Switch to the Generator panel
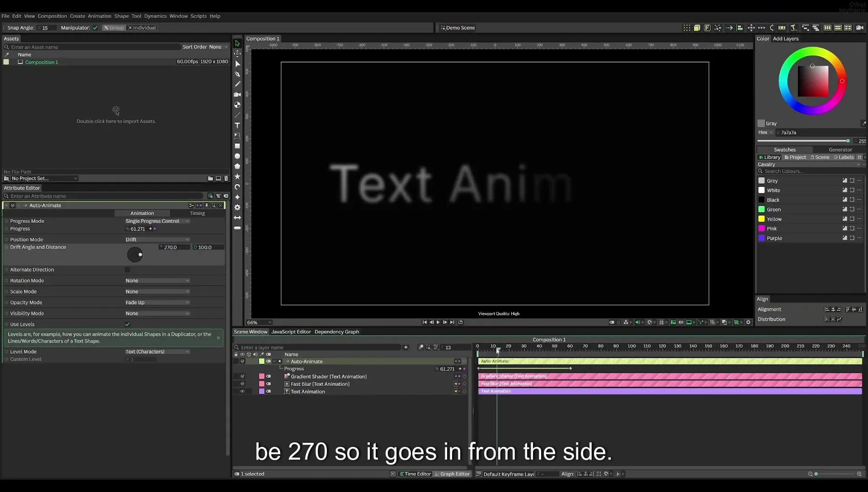Viewport: 868px width, 492px height. point(840,150)
